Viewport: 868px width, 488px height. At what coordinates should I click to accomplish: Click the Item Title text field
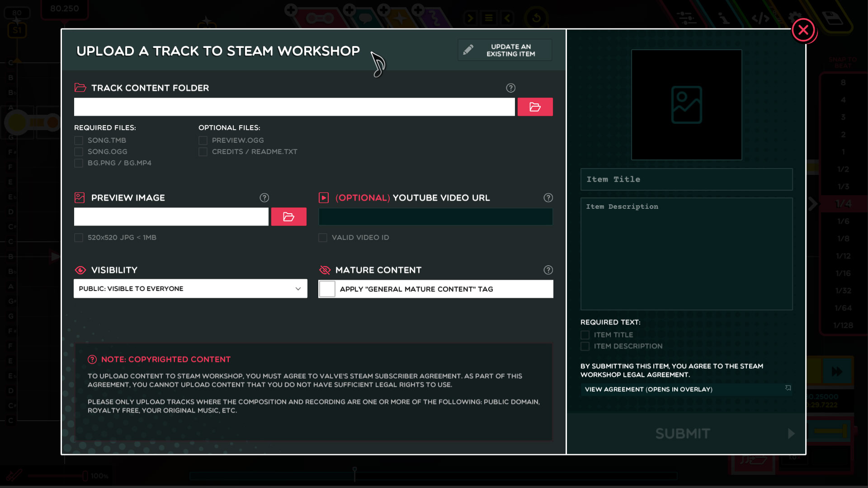[x=686, y=179]
